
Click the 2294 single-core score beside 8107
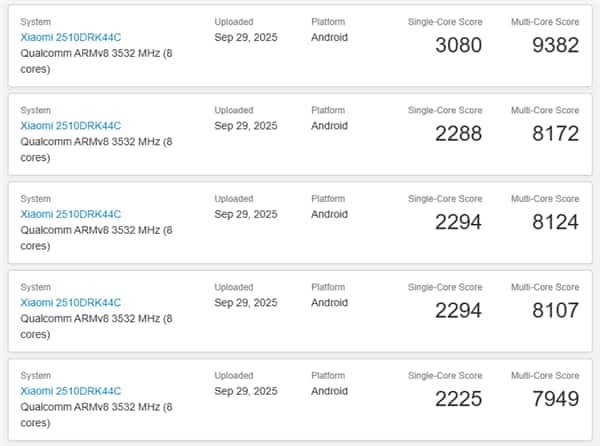pyautogui.click(x=458, y=310)
